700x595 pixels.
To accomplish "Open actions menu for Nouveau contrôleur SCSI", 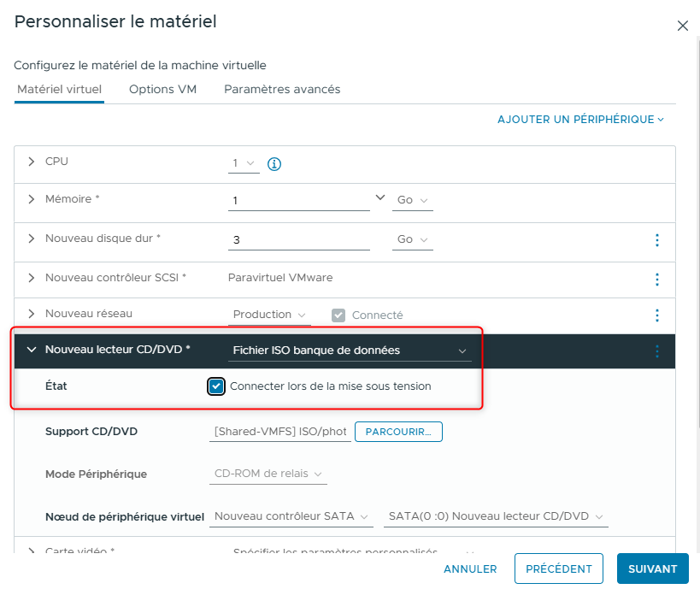I will pyautogui.click(x=656, y=279).
